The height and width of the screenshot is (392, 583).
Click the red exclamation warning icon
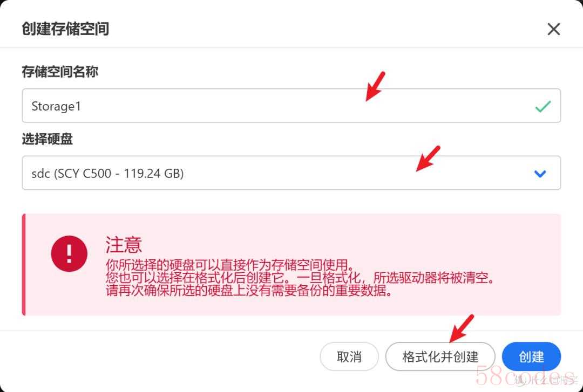(x=69, y=253)
